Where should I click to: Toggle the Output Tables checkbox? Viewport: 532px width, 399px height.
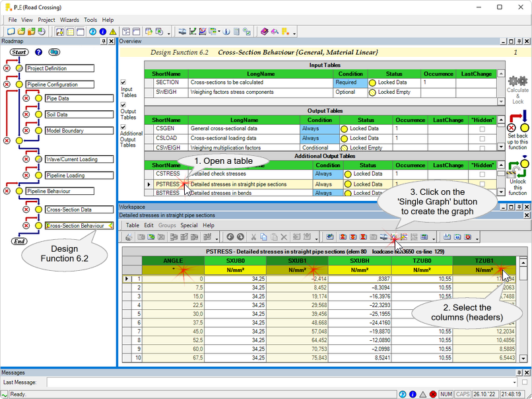[x=123, y=104]
